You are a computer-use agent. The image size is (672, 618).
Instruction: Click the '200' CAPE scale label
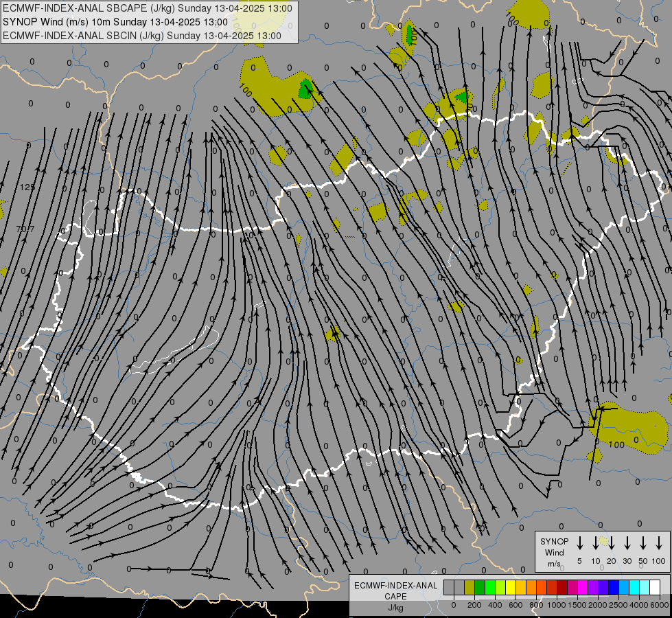(x=474, y=605)
